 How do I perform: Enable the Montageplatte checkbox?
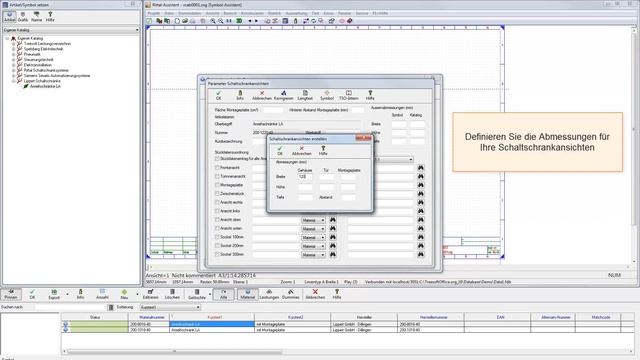(x=217, y=185)
